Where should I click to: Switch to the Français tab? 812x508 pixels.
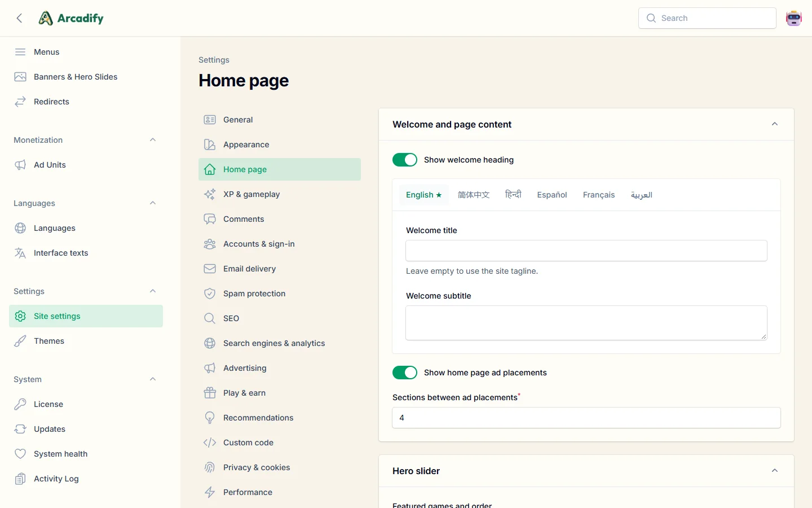point(599,195)
